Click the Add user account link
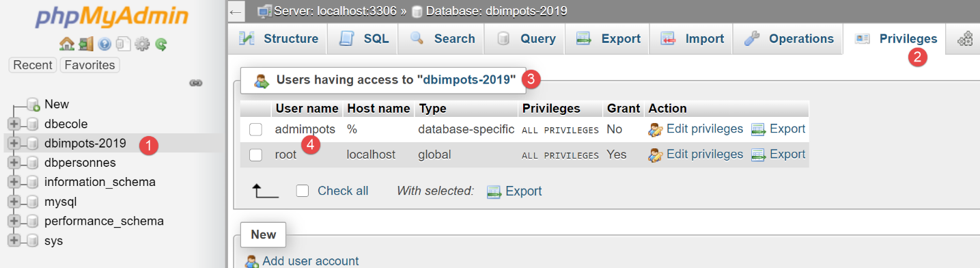The height and width of the screenshot is (268, 980). click(311, 261)
